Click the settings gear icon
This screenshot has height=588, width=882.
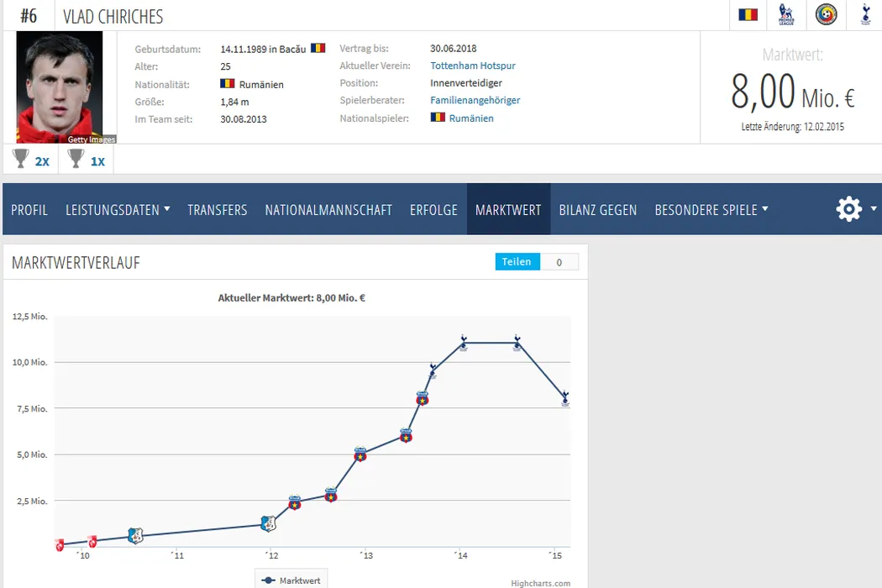(849, 209)
